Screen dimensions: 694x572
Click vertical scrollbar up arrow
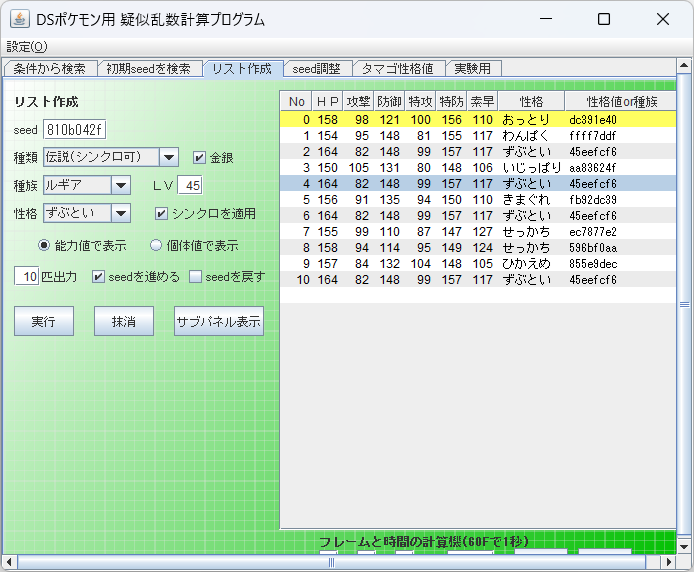pos(684,66)
